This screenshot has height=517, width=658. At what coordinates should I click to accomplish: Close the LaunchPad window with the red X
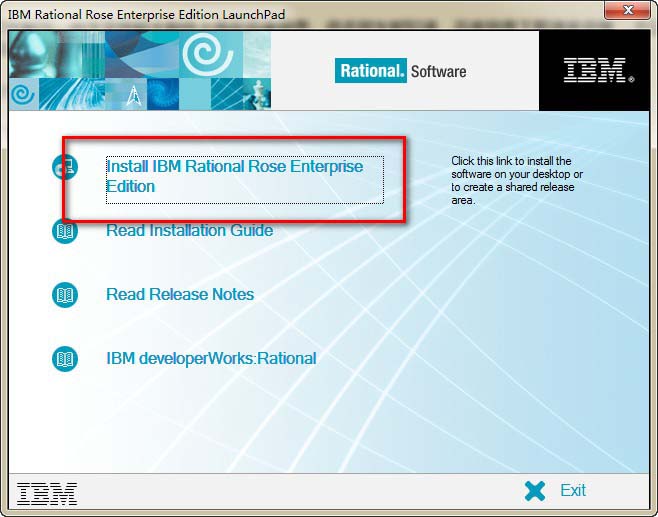point(627,10)
